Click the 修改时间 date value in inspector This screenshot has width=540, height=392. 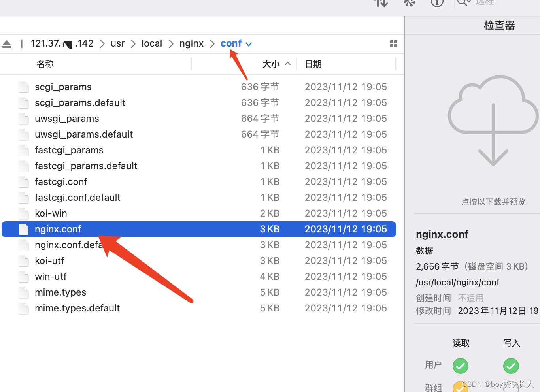[499, 311]
